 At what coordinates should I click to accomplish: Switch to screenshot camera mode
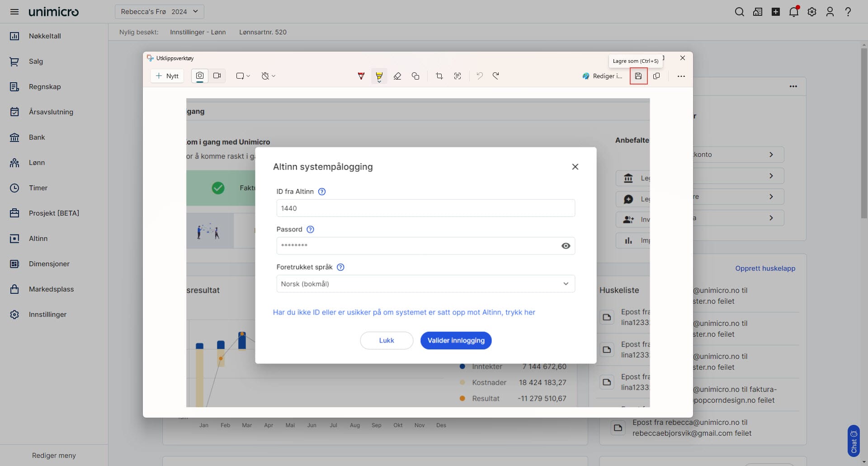[x=200, y=76]
